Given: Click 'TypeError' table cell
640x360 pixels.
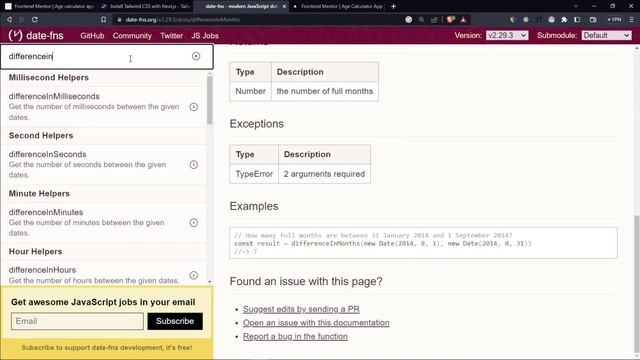Looking at the screenshot, I should coord(254,174).
